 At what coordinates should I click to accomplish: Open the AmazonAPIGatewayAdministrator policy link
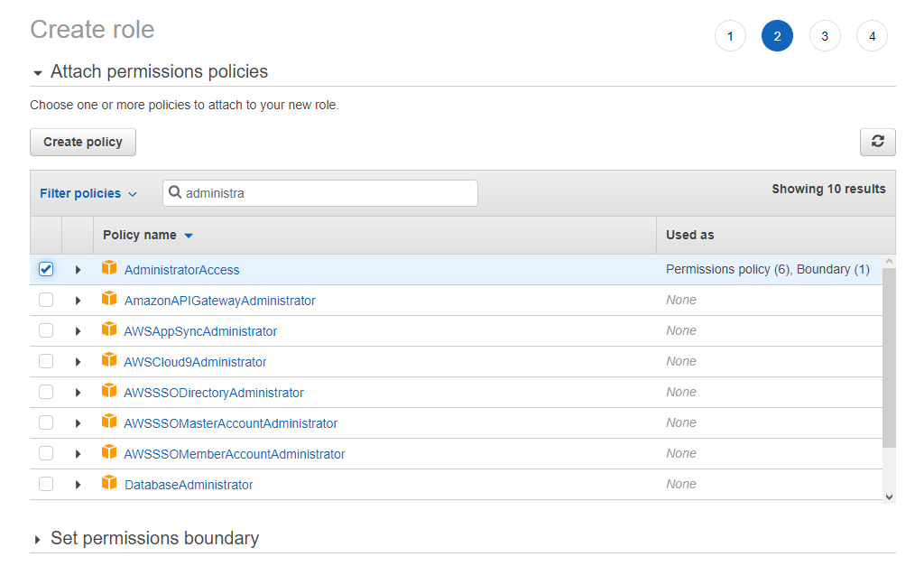tap(220, 301)
